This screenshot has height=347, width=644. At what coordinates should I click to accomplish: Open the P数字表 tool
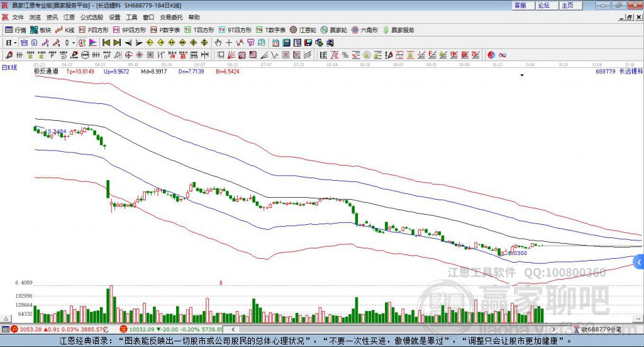click(165, 30)
